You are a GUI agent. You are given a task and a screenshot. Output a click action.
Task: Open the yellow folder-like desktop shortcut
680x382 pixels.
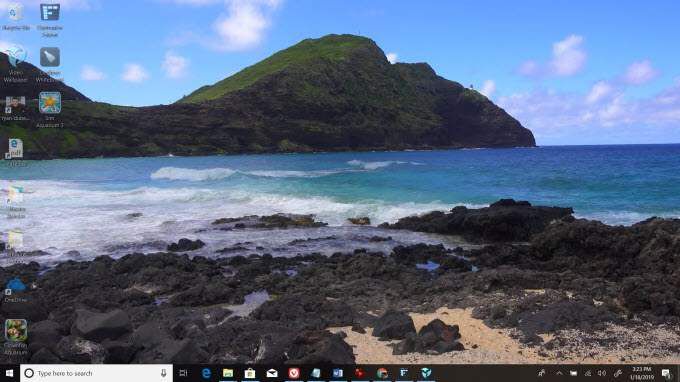[16, 243]
